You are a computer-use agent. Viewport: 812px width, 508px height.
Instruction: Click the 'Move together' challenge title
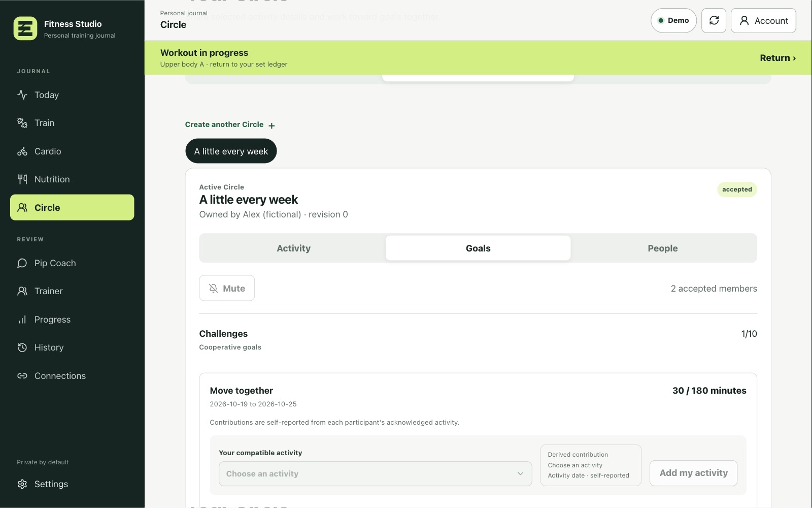[242, 391]
